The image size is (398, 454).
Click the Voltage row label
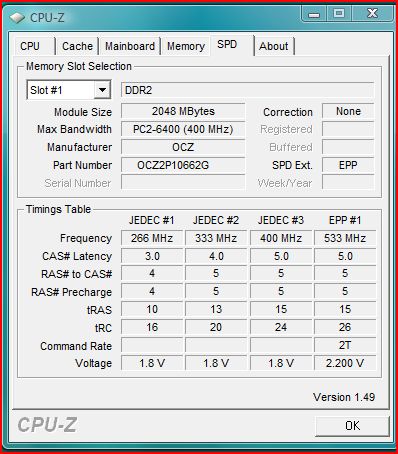(93, 363)
